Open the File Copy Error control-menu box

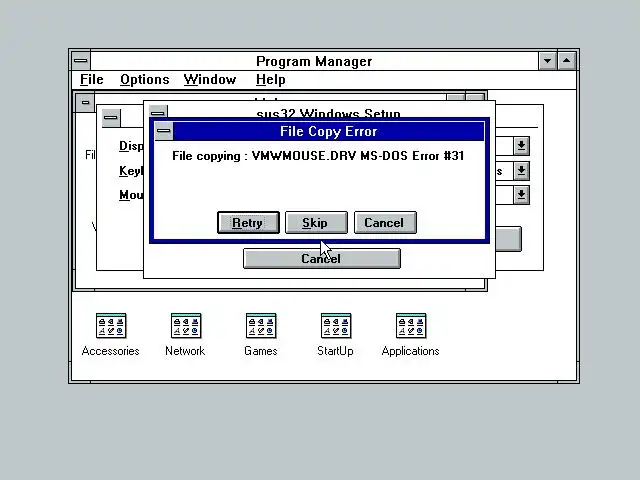pos(164,131)
